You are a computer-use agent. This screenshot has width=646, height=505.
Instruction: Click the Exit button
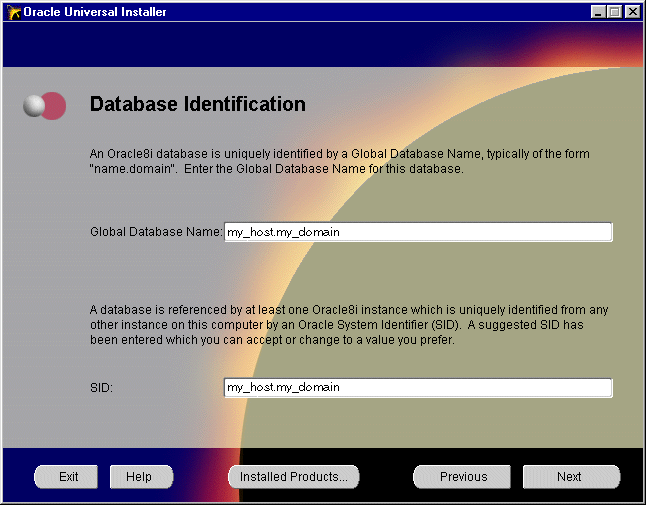coord(66,477)
